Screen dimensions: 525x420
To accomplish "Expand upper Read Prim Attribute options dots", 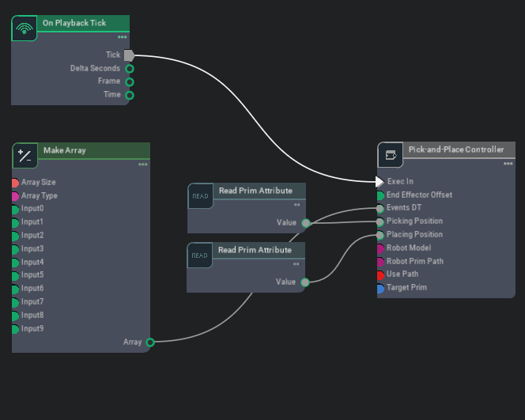I will point(297,205).
